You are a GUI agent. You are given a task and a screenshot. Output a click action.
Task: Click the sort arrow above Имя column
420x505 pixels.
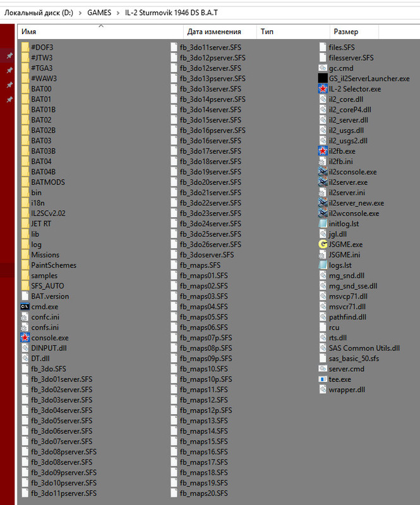coord(101,25)
